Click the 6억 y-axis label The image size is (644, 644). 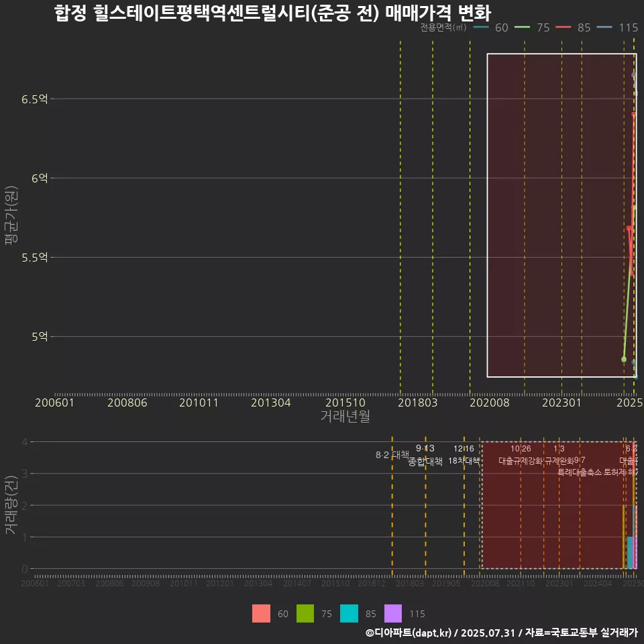pyautogui.click(x=40, y=178)
